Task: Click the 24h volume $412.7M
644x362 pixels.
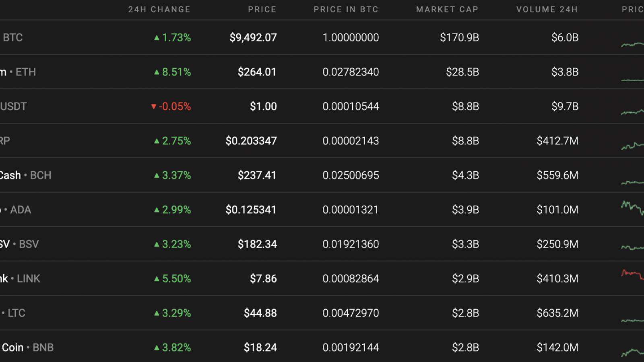Action: click(x=557, y=141)
